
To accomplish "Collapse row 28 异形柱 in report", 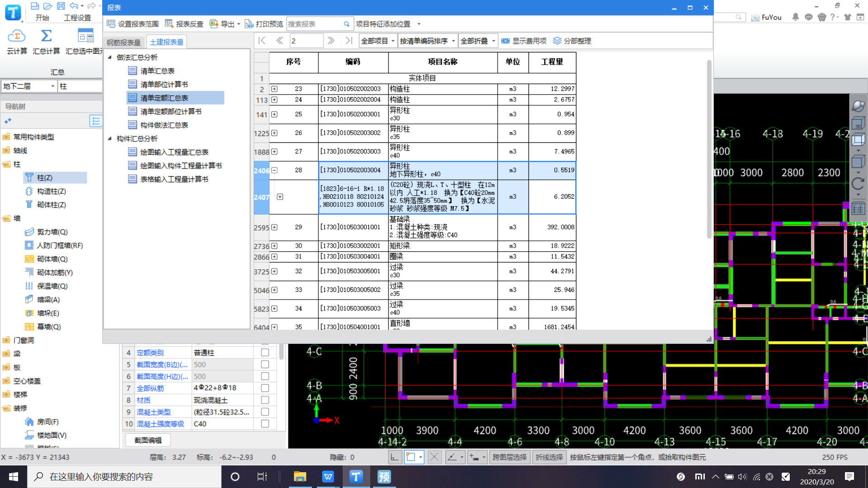I will [274, 170].
